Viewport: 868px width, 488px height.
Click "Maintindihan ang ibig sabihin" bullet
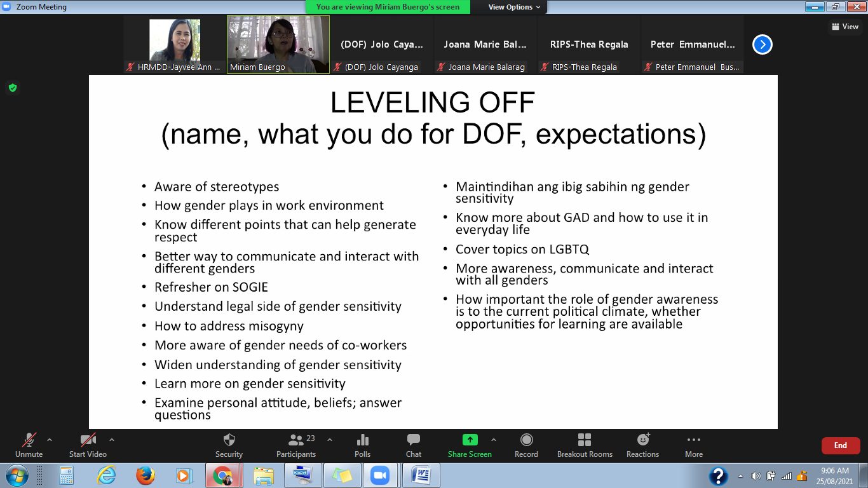(572, 193)
